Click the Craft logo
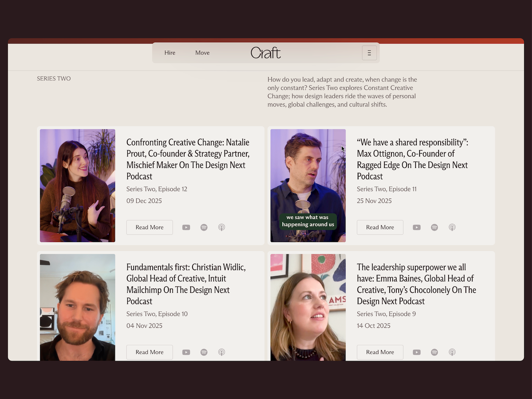Image resolution: width=532 pixels, height=399 pixels. [x=266, y=53]
